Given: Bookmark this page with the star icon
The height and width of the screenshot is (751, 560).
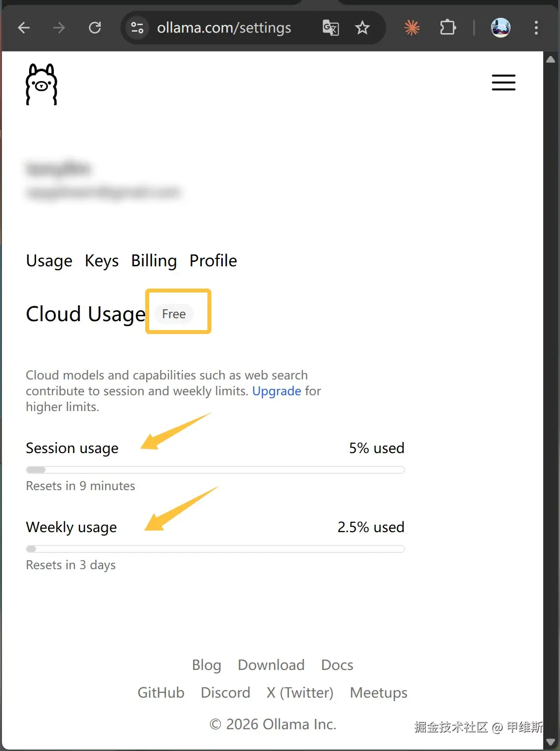Looking at the screenshot, I should pos(362,28).
